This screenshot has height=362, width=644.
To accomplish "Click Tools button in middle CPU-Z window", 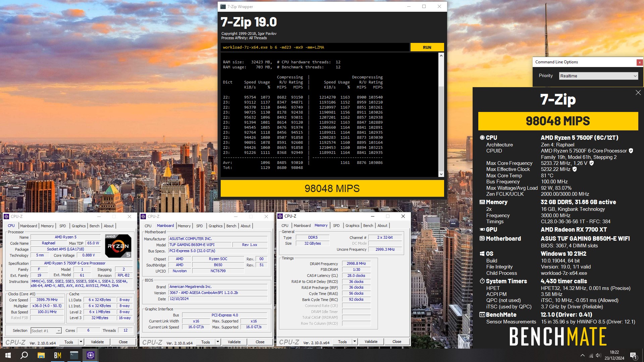I will click(x=206, y=342).
